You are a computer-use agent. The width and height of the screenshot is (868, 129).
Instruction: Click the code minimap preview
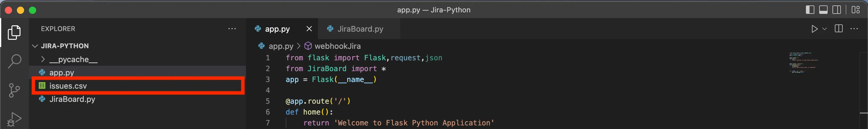click(x=804, y=63)
